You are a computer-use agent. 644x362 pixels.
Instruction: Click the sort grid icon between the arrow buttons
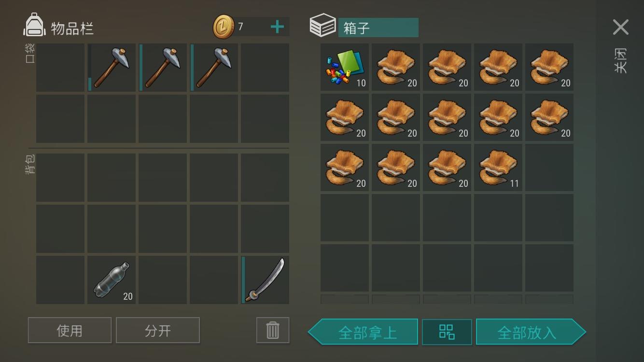[447, 332]
